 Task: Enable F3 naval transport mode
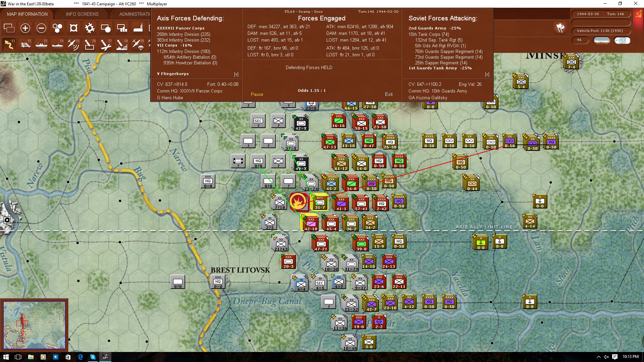pos(41,44)
